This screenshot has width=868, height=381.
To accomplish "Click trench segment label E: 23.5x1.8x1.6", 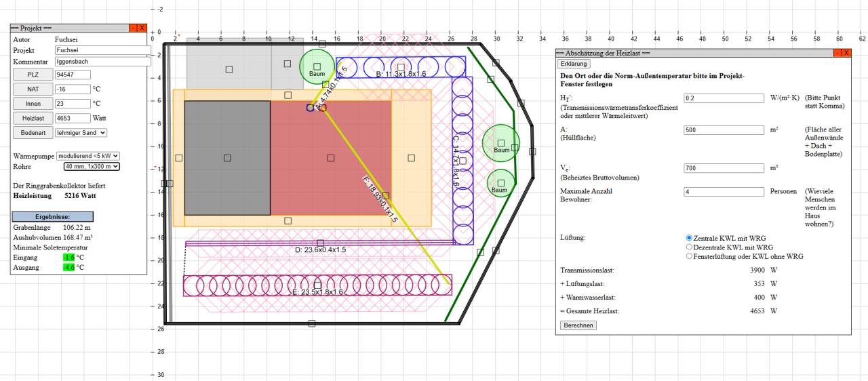I will (x=317, y=292).
